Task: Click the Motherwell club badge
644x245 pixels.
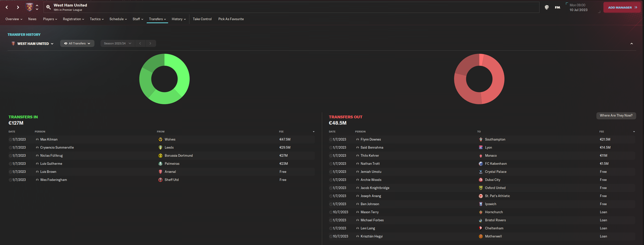Action: click(x=480, y=236)
